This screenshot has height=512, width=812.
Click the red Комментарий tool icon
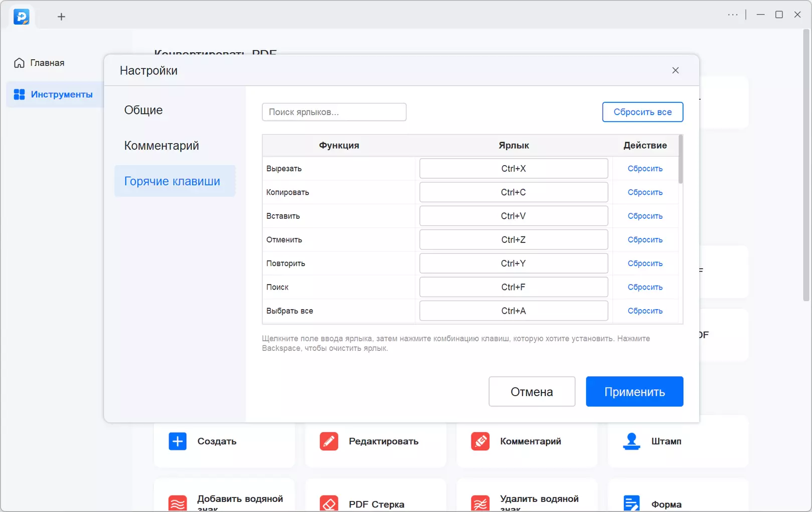pyautogui.click(x=480, y=441)
